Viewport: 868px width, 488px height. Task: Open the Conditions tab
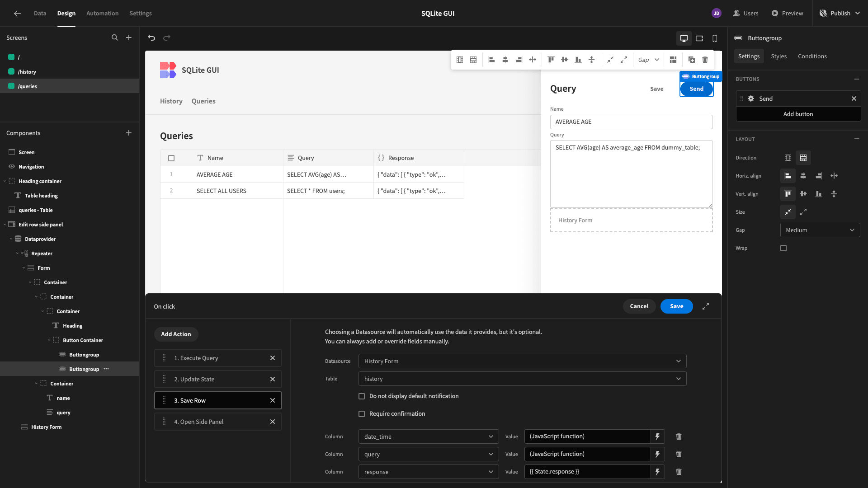(812, 56)
